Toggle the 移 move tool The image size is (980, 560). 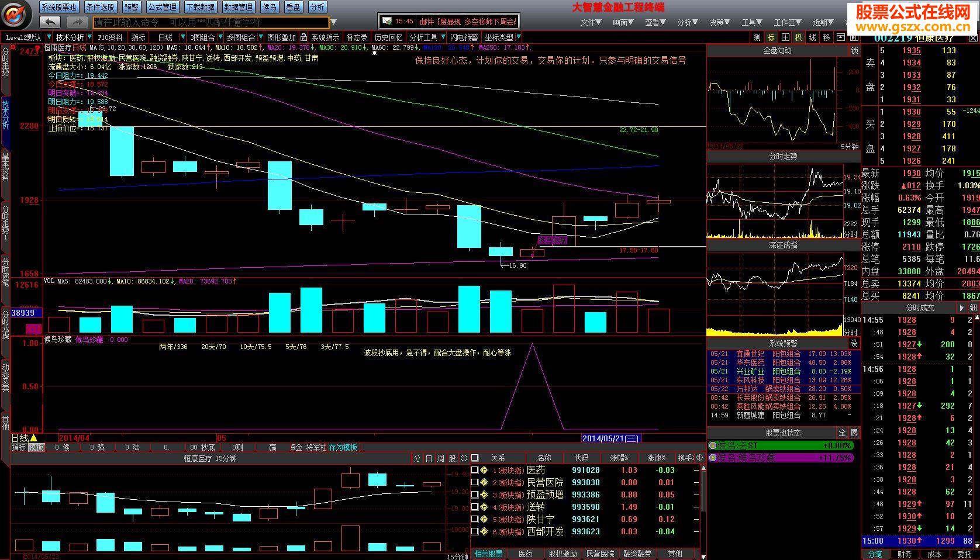pos(826,37)
